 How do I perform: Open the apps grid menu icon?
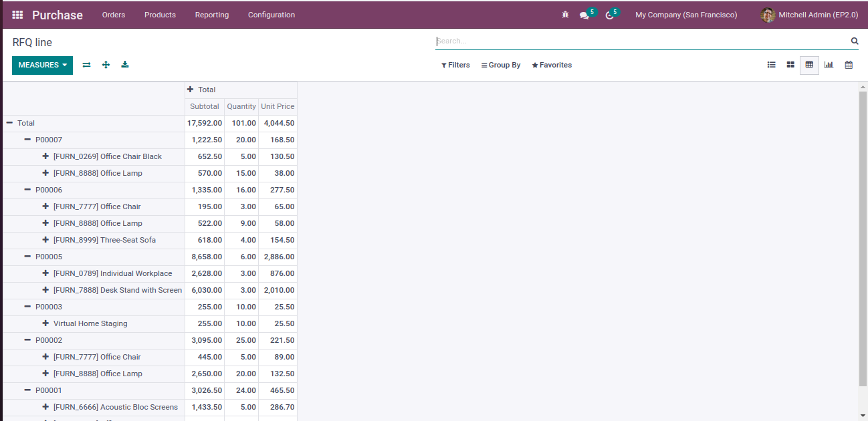point(17,15)
